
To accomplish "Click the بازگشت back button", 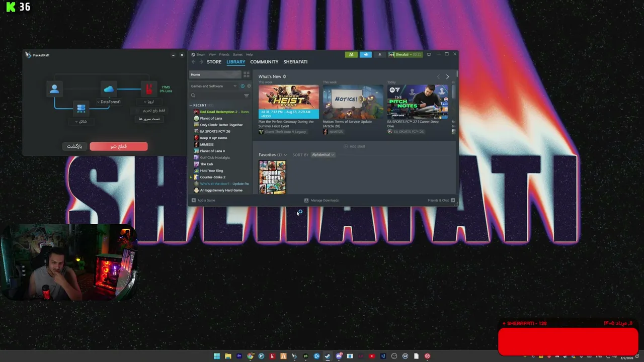I will [x=74, y=146].
